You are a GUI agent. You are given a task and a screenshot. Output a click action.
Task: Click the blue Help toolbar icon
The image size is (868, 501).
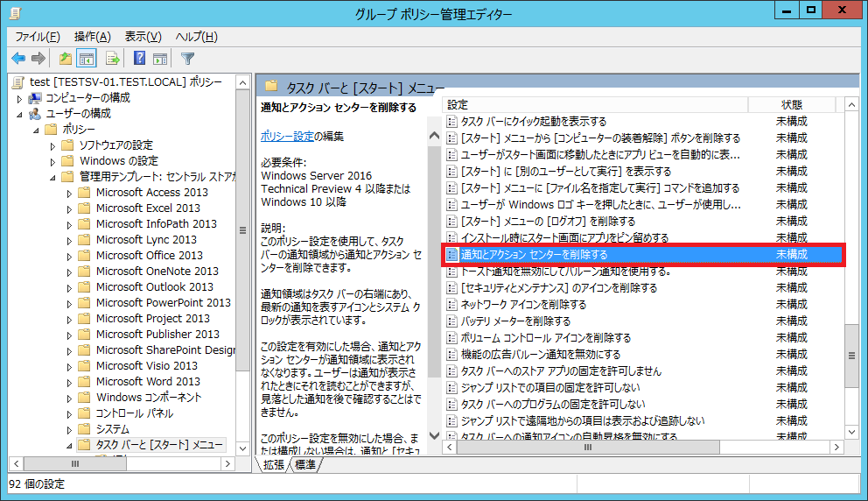140,58
